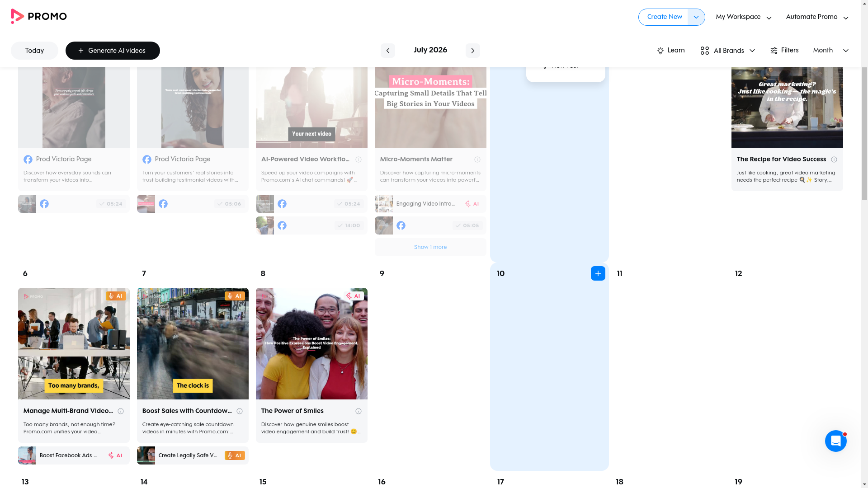Open the Too many brands video thumbnail
Screen dimensions: 868x488
[x=74, y=343]
